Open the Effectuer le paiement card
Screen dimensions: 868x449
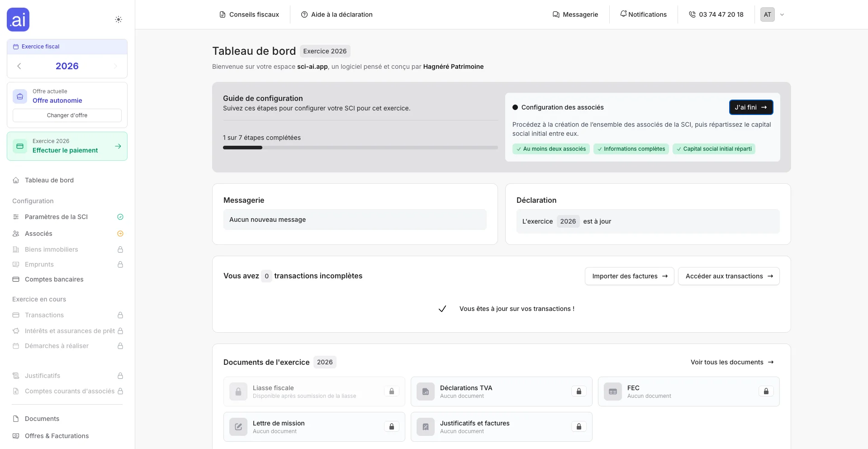[x=66, y=146]
